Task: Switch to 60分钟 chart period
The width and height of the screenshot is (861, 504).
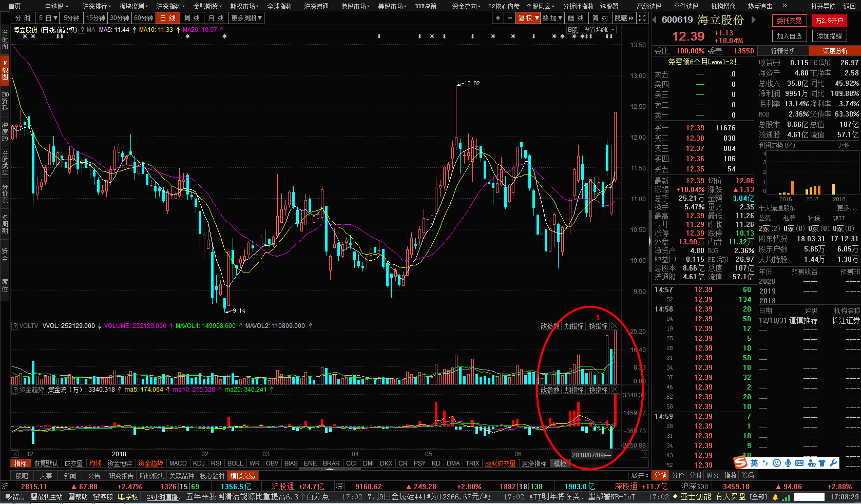Action: 144,18
